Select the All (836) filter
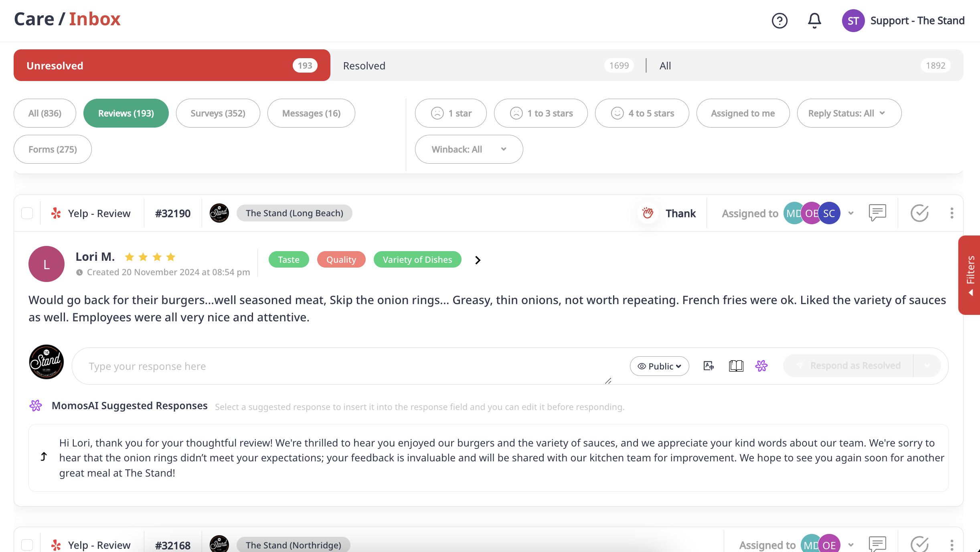 45,113
